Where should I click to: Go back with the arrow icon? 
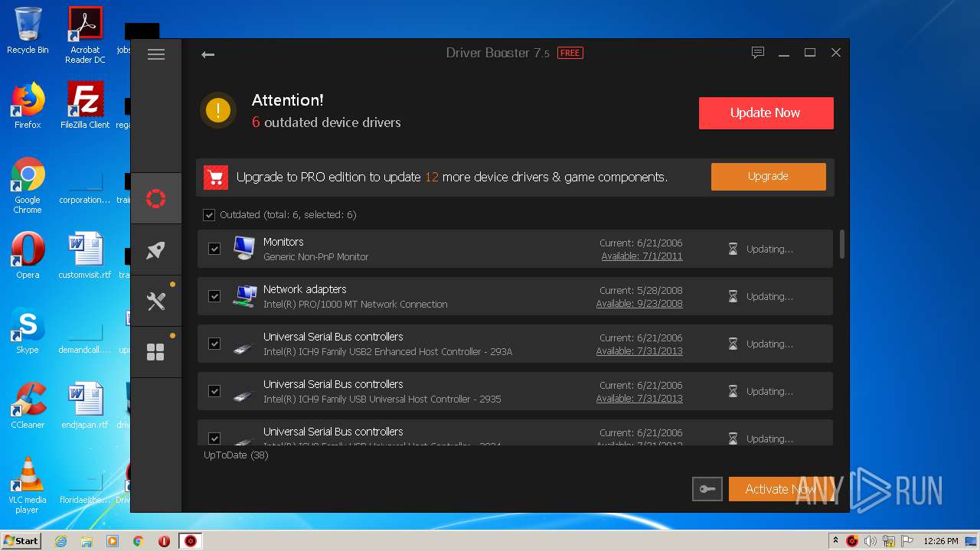tap(207, 54)
